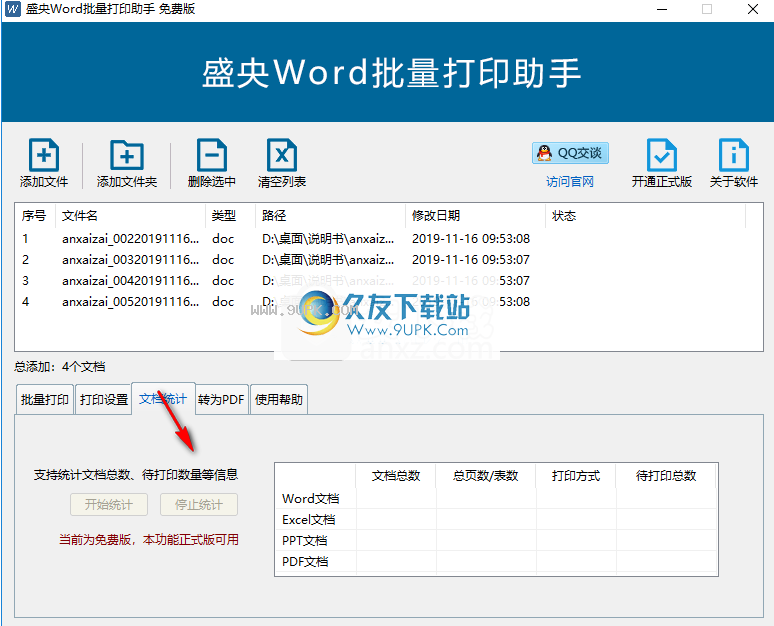Click the 停止统计 button
The height and width of the screenshot is (626, 774).
(199, 505)
